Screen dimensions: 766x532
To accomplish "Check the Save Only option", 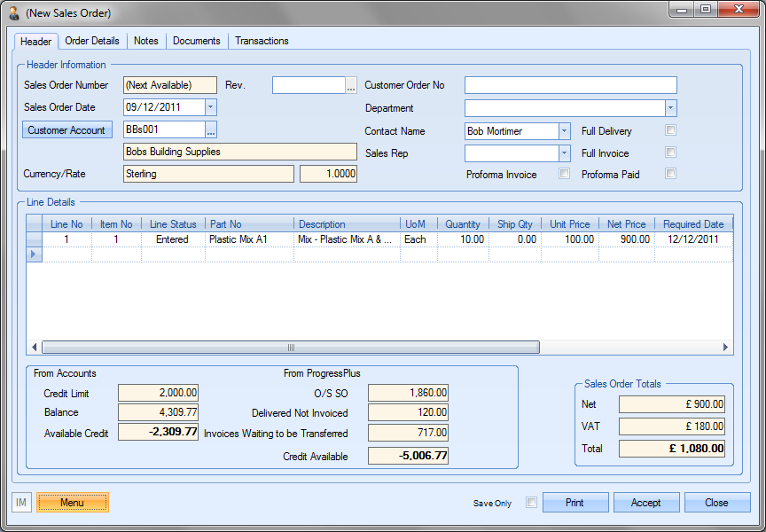I will coord(531,503).
